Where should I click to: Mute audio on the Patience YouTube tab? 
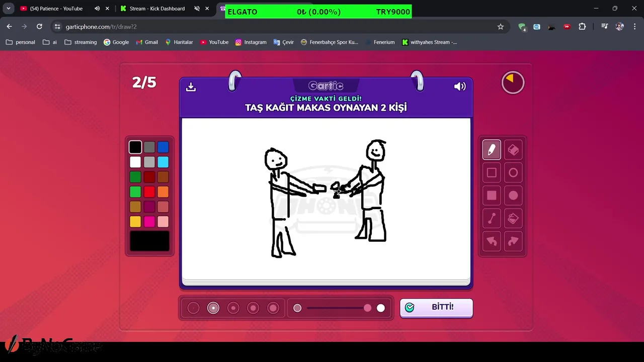[x=97, y=9]
